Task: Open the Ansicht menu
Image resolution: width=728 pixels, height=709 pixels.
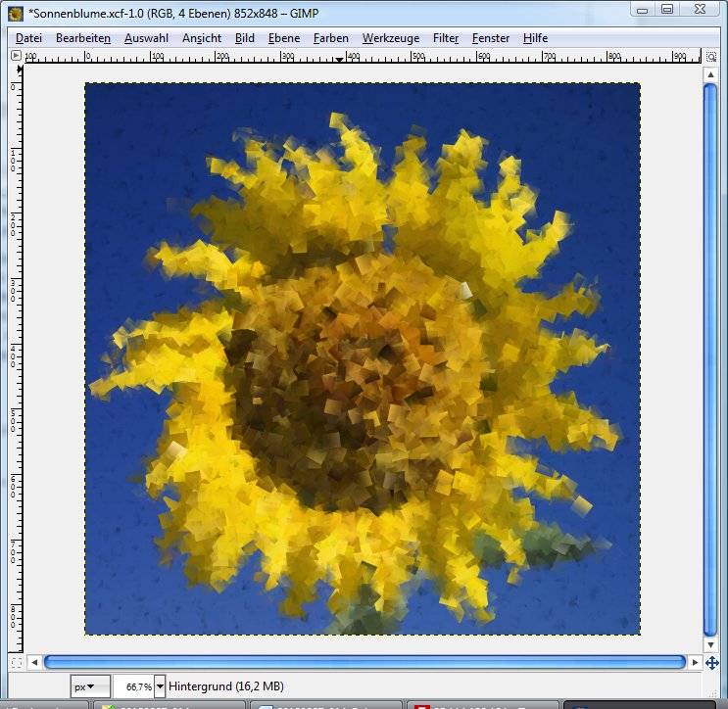Action: [201, 38]
